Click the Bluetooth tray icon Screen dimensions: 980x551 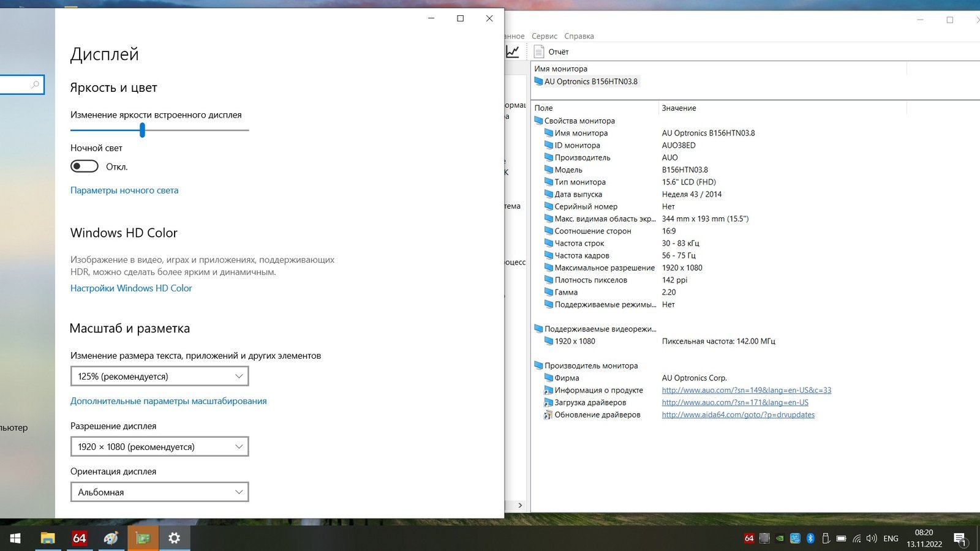(810, 538)
